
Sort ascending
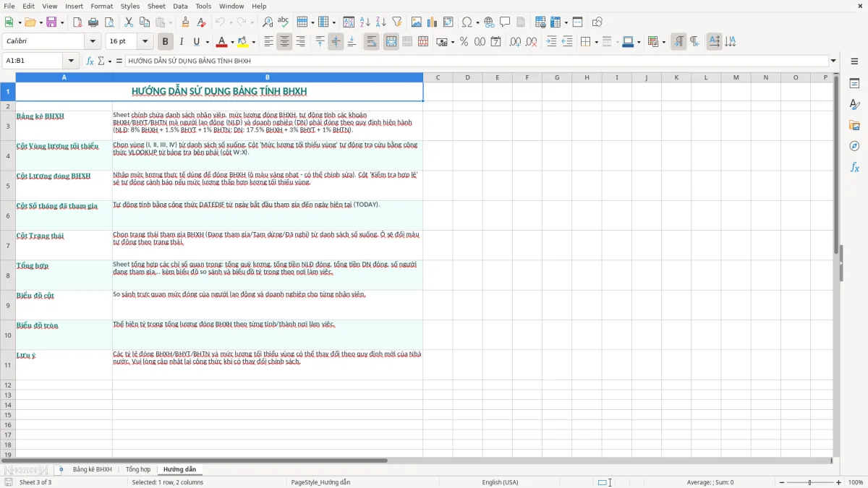365,22
